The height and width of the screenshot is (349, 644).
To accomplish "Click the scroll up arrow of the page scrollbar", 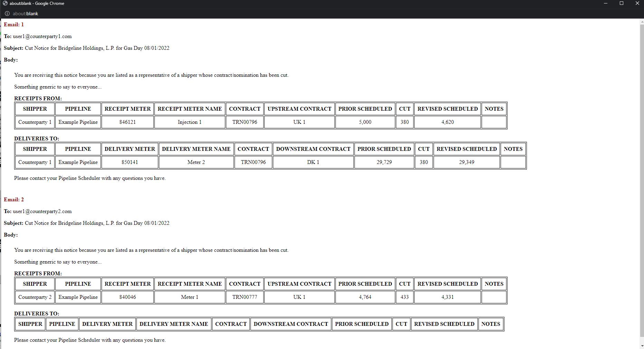I will click(x=642, y=22).
